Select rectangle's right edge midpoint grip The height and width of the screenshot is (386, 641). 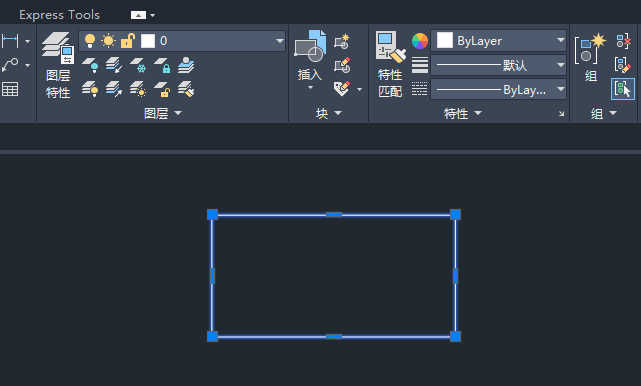tap(455, 276)
